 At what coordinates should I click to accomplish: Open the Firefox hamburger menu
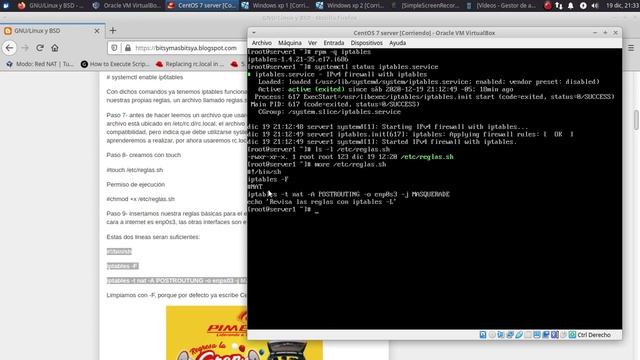click(631, 48)
